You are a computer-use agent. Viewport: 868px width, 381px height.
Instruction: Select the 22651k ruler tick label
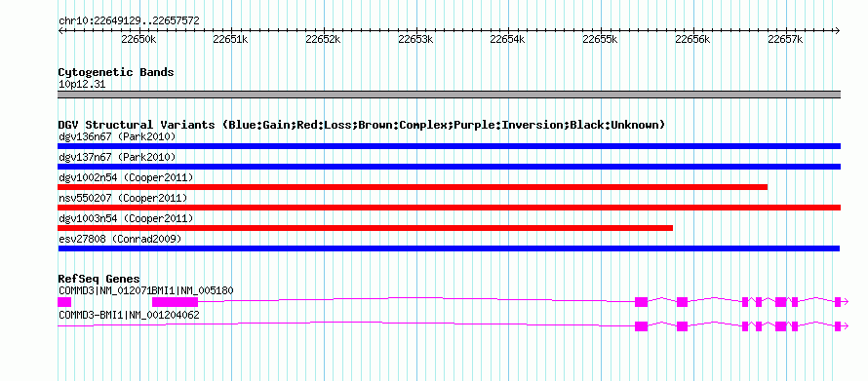[231, 39]
